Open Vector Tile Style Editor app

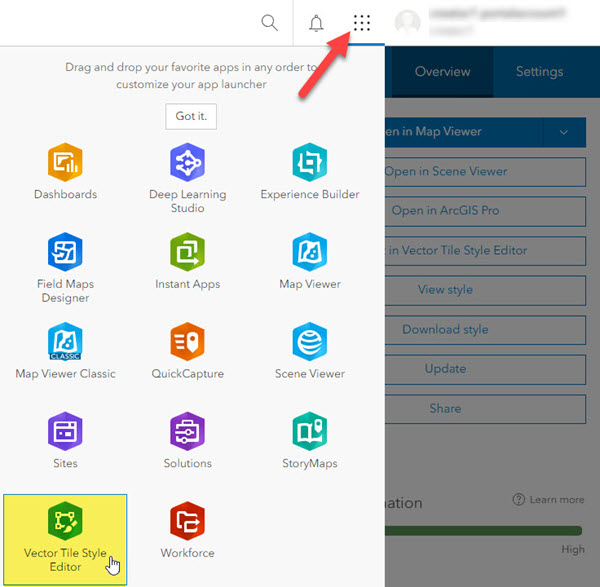pos(65,522)
